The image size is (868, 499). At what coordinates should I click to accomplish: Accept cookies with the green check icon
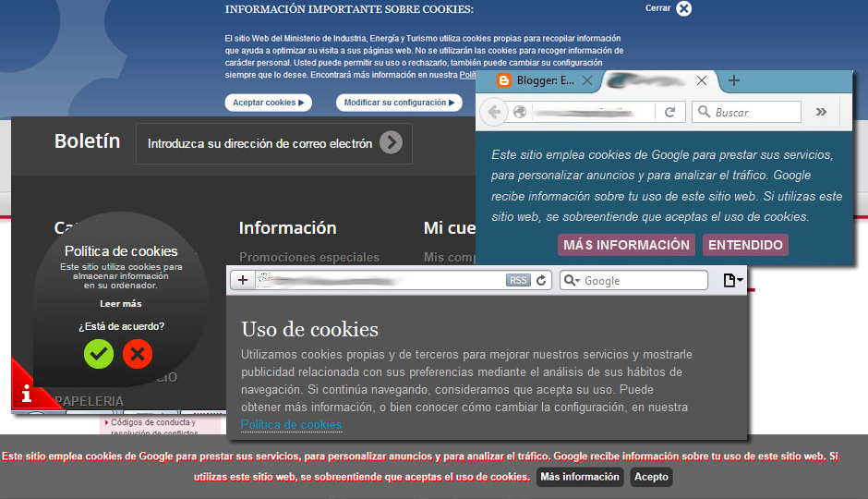pos(99,354)
